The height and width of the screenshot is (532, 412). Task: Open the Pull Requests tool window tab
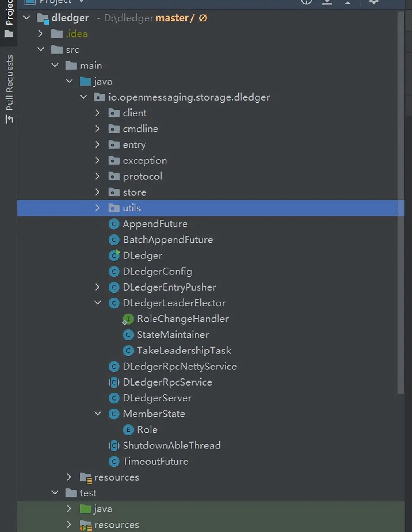pyautogui.click(x=9, y=89)
